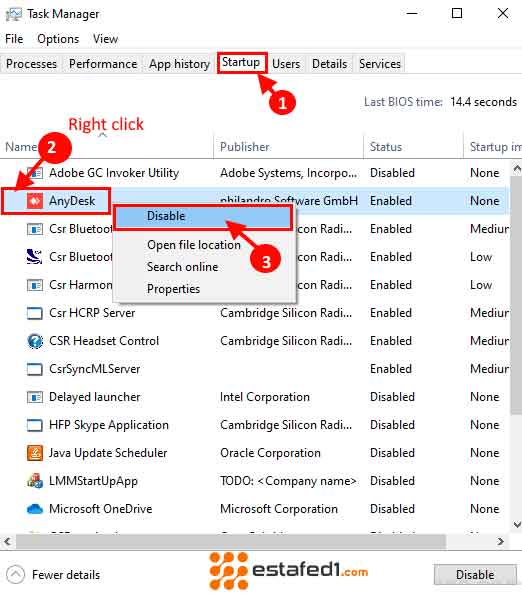Image resolution: width=522 pixels, height=595 pixels.
Task: Choose Open file location in the context menu
Action: [x=193, y=245]
